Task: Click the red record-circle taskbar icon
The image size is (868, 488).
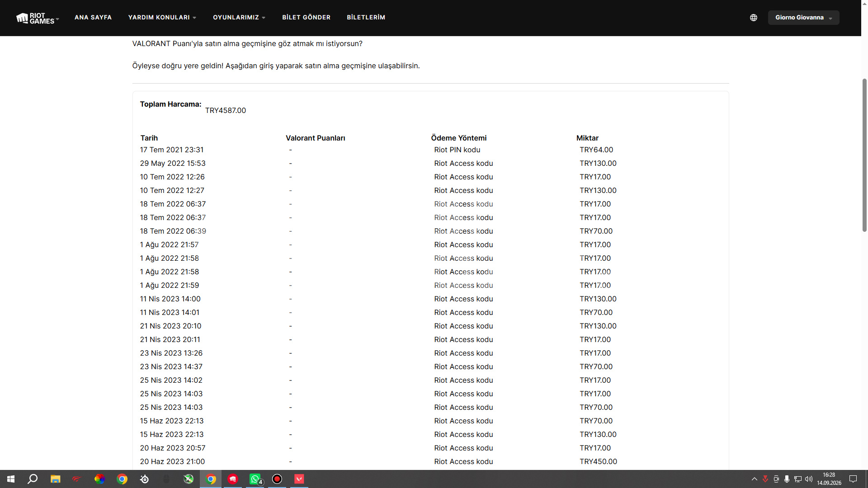Action: pos(277,479)
